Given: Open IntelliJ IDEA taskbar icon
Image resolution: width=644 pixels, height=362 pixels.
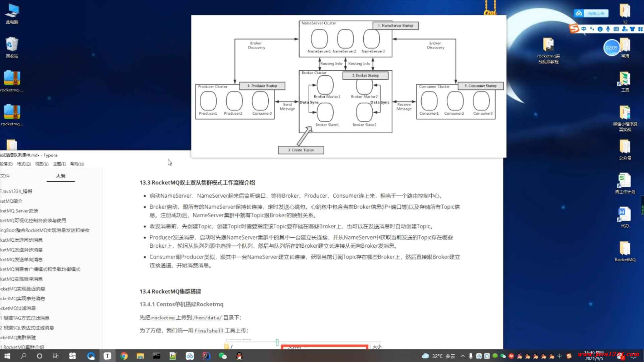Looking at the screenshot, I should [206, 356].
